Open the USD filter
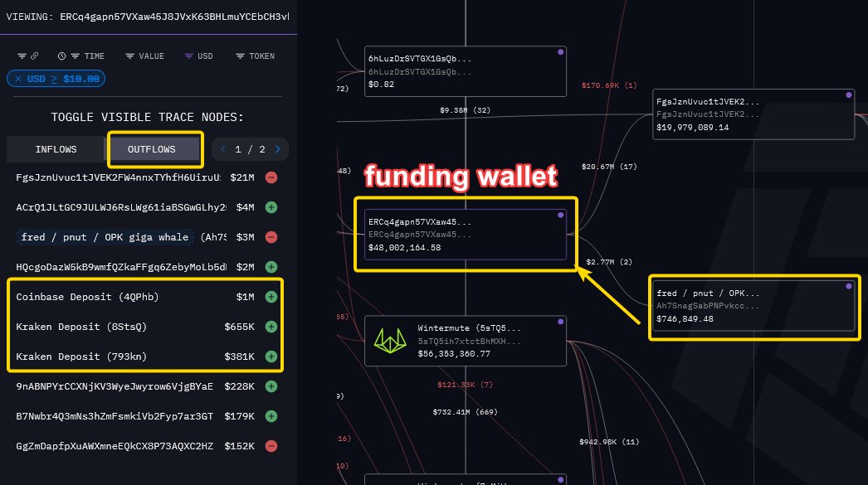Screen dimensions: 868x485 [x=198, y=56]
